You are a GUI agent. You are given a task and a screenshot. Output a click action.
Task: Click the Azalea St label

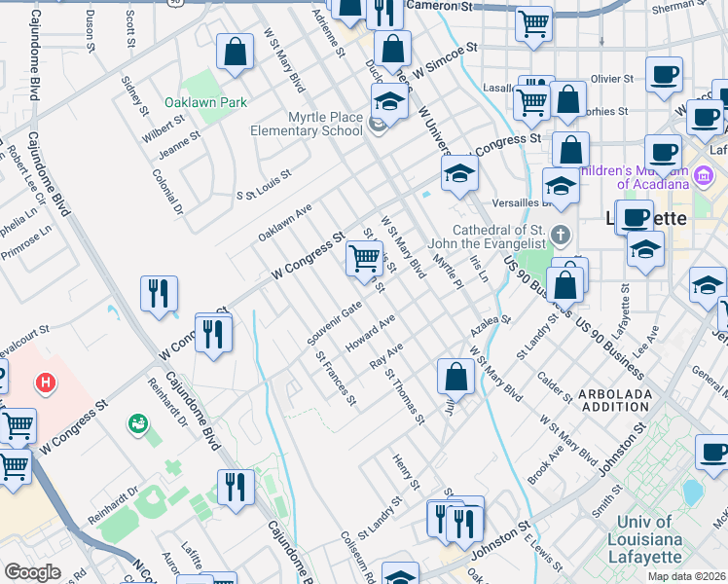click(491, 326)
